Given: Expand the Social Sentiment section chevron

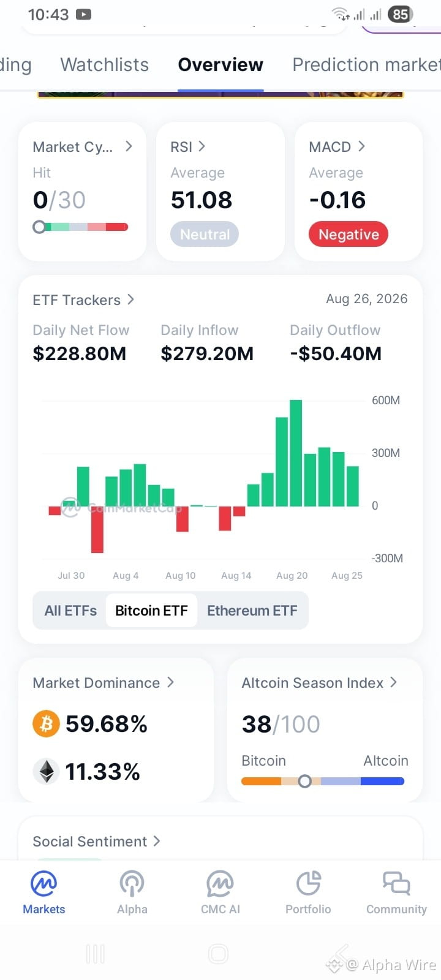Looking at the screenshot, I should coord(157,841).
